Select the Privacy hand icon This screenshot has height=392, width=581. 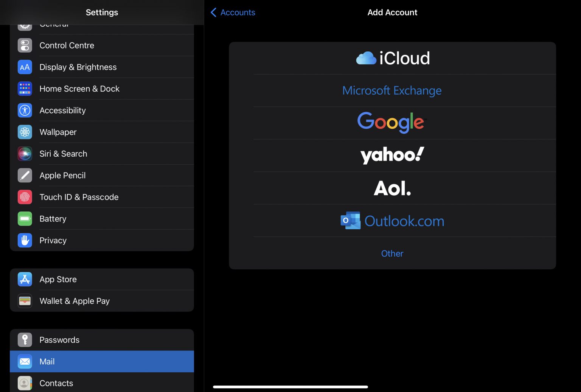pos(25,240)
